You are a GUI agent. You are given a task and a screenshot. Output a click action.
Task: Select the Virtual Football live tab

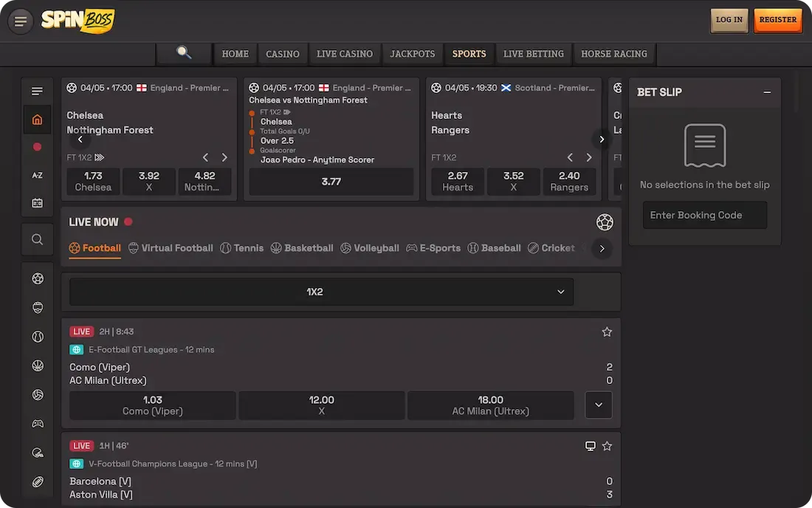(171, 248)
